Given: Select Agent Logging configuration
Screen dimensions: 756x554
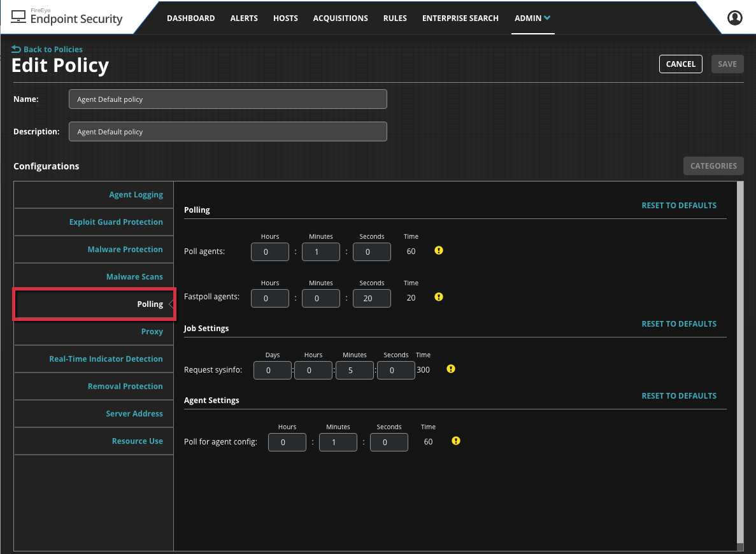Looking at the screenshot, I should [94, 195].
